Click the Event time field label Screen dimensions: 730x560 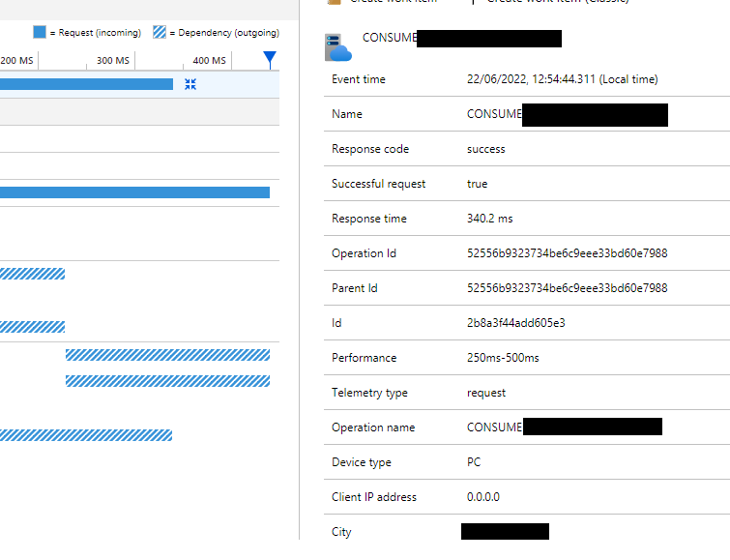[359, 79]
